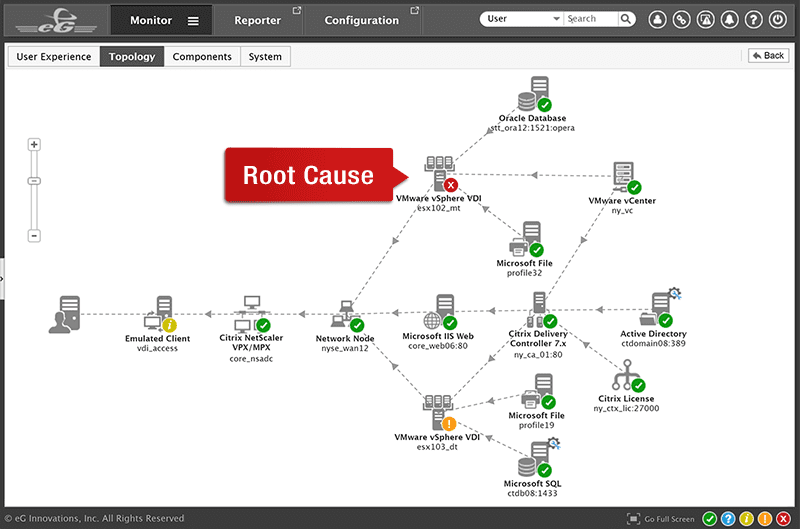Screen dimensions: 800x529
Task: Click the yellow minor state filter icon
Action: (746, 519)
